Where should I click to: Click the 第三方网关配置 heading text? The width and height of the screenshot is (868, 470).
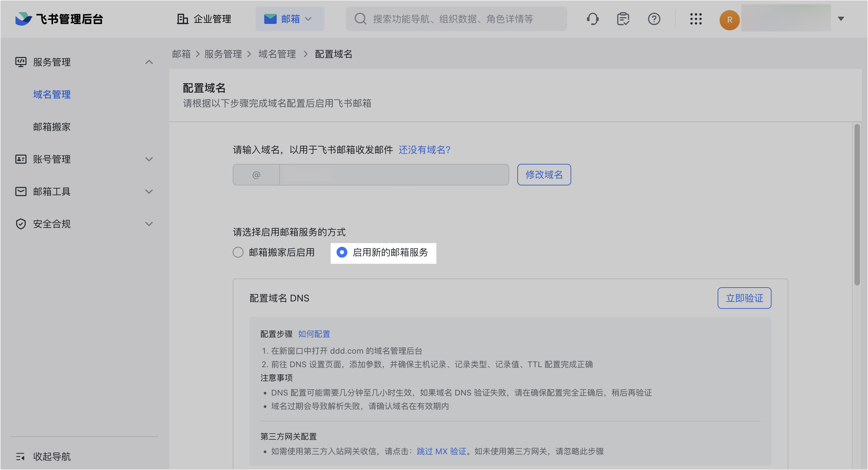[289, 437]
